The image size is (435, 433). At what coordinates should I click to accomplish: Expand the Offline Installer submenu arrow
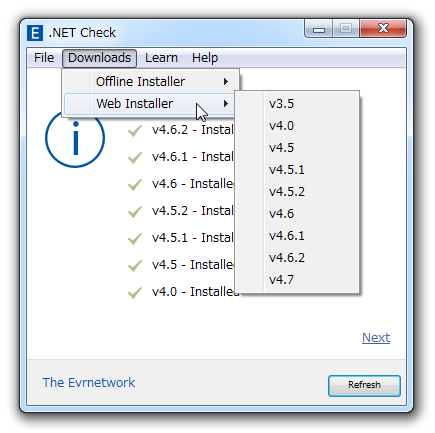point(226,81)
